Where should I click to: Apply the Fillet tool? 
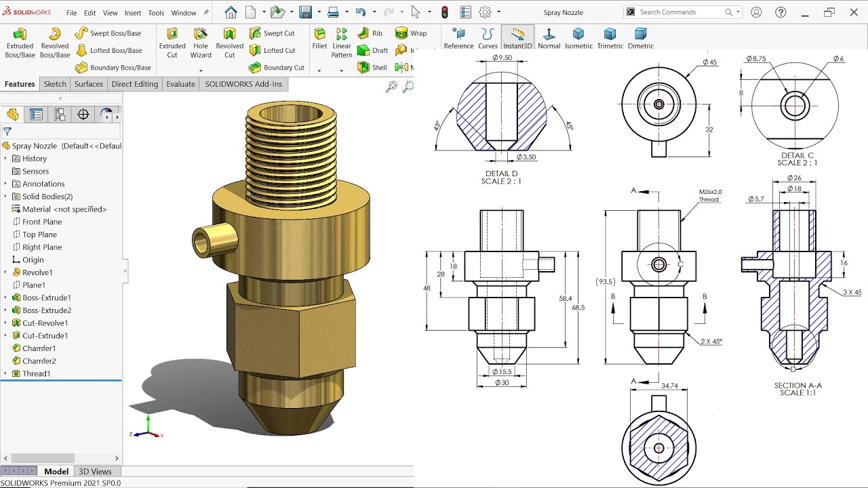319,39
